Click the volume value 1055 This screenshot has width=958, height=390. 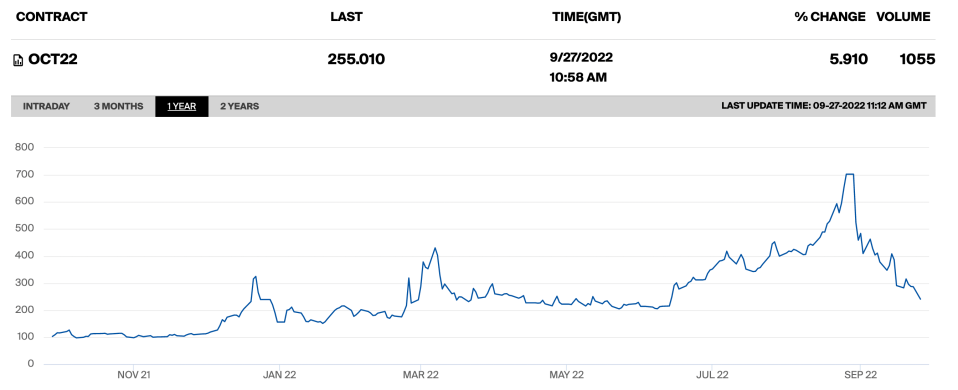(917, 59)
